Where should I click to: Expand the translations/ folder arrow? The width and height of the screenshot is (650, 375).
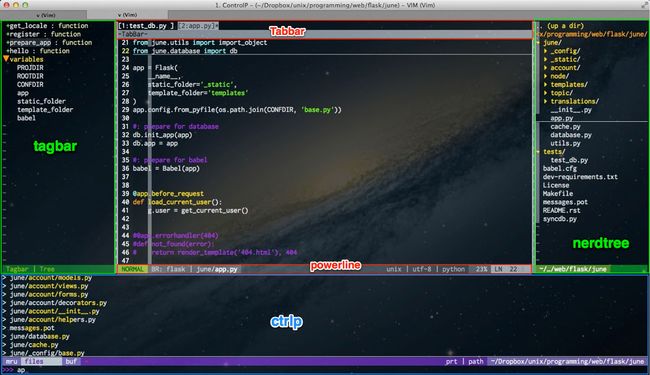click(x=546, y=101)
